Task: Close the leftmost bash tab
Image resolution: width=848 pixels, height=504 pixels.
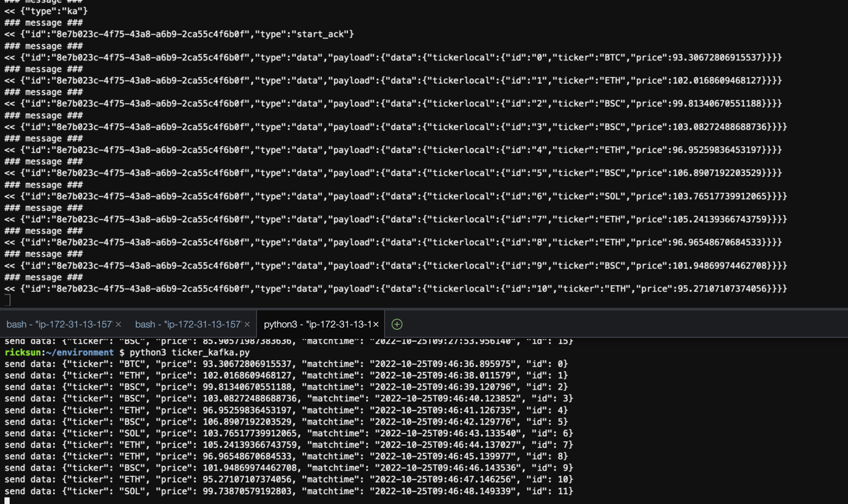Action: pos(119,324)
